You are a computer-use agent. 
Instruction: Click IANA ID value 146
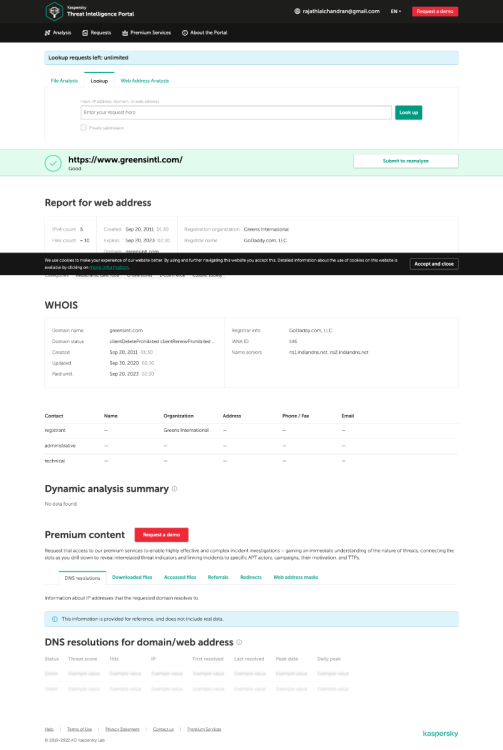click(293, 342)
